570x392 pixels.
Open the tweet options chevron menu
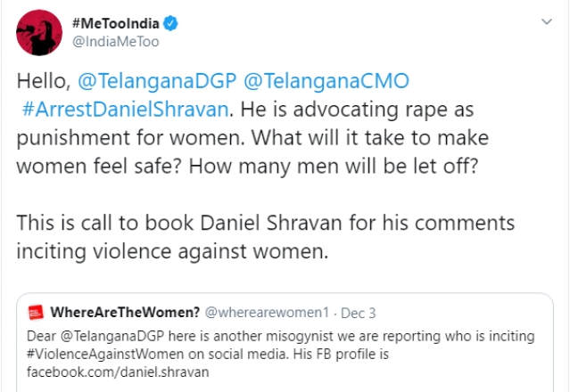tap(546, 25)
